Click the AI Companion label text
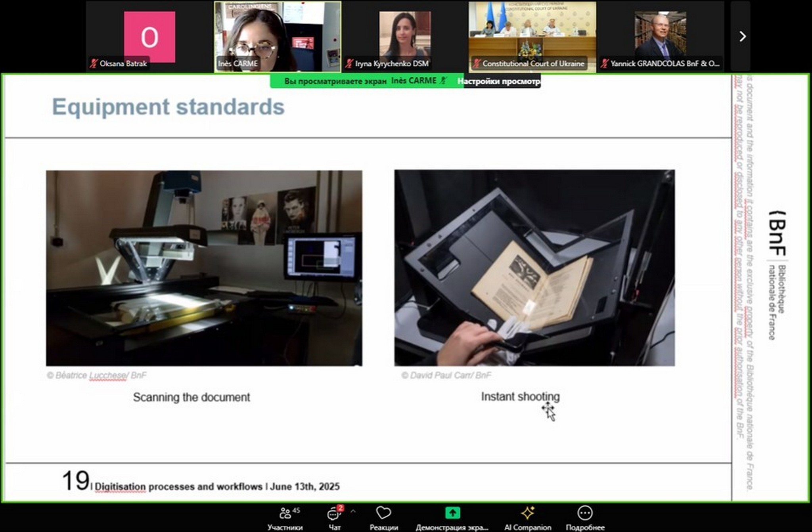The width and height of the screenshot is (812, 532). tap(528, 528)
